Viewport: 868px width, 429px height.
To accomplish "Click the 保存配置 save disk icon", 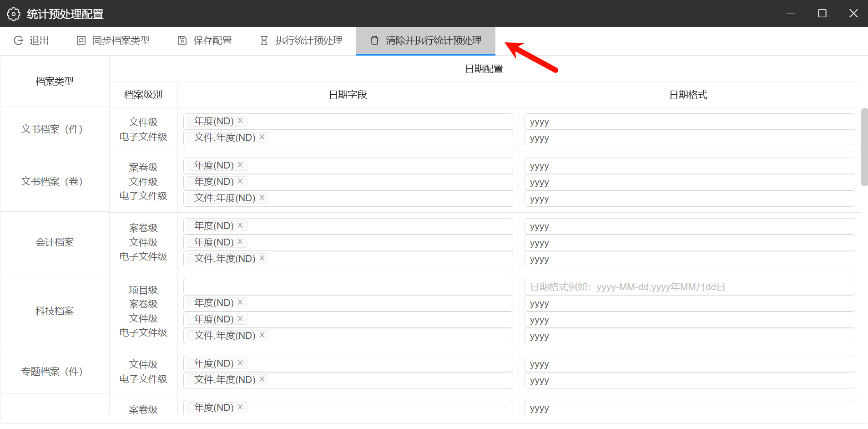I will (182, 41).
